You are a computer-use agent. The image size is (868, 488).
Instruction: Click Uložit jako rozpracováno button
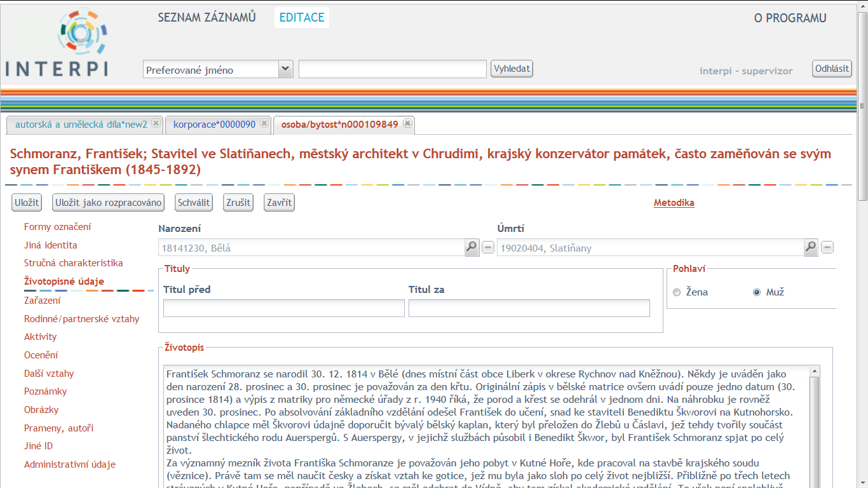[108, 203]
